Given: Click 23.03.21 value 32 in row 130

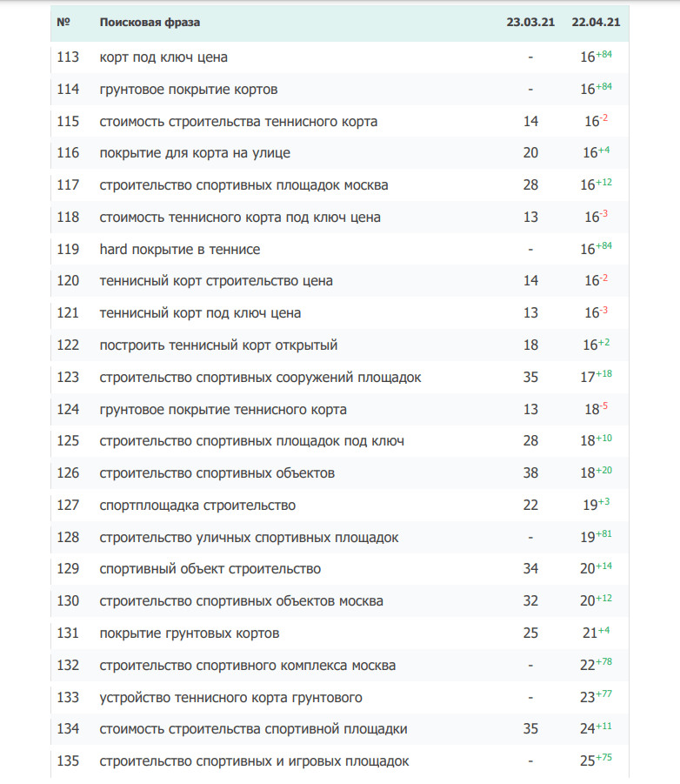Looking at the screenshot, I should pos(530,601).
